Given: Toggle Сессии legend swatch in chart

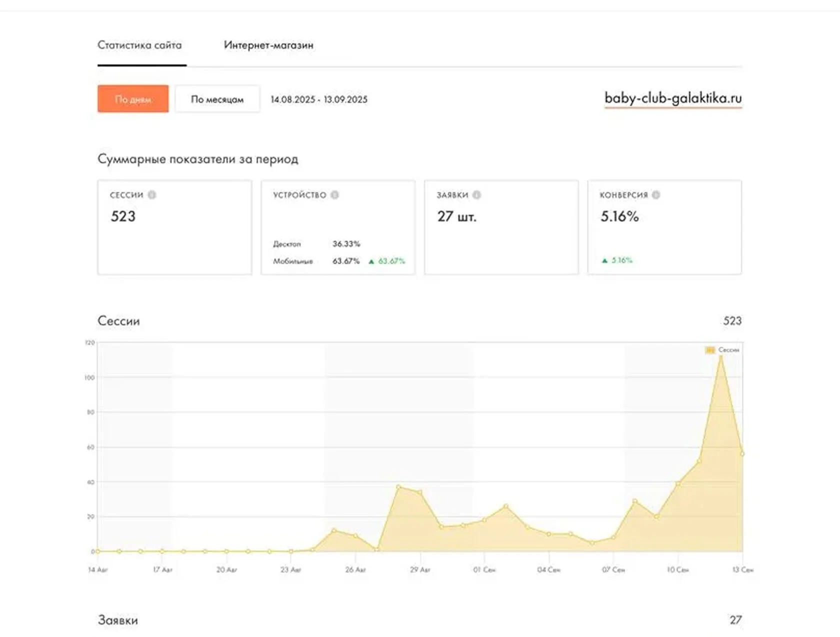Looking at the screenshot, I should coord(710,350).
